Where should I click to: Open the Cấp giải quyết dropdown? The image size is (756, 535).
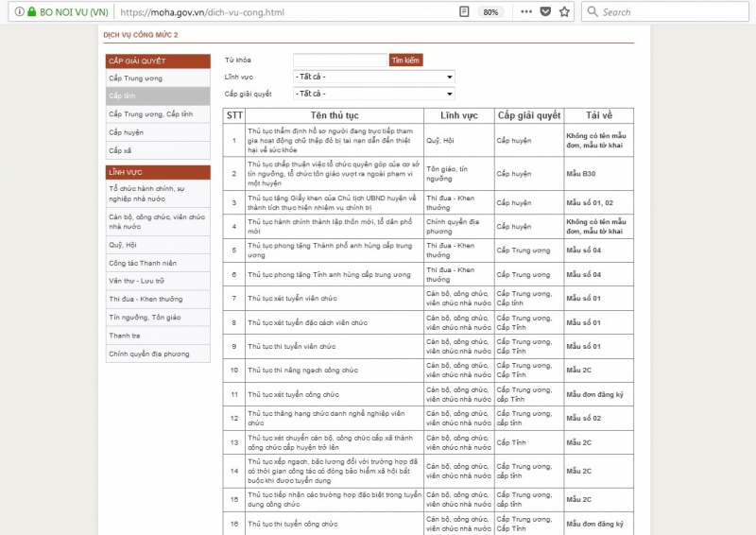(373, 94)
